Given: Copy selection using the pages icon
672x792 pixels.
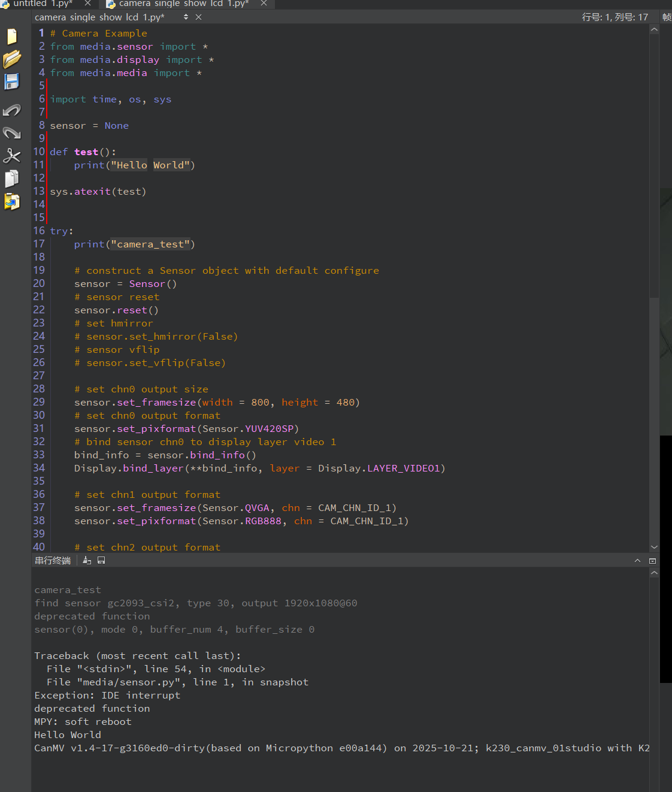Looking at the screenshot, I should (12, 179).
